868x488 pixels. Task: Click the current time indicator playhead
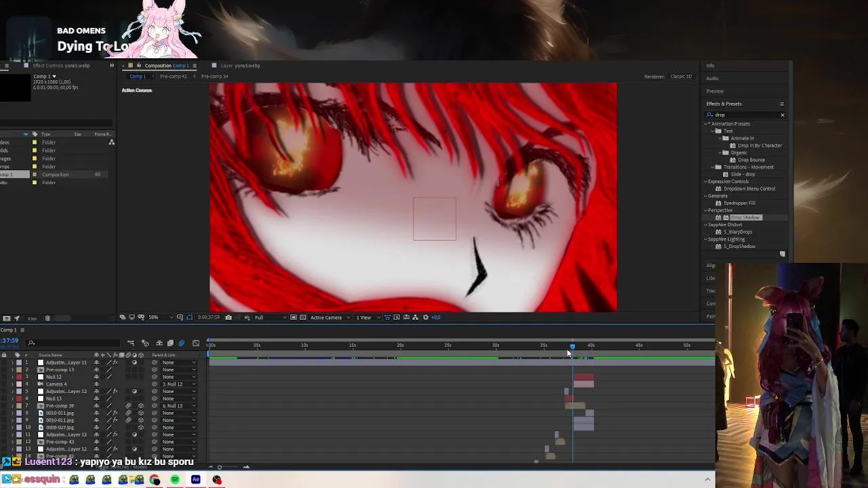pyautogui.click(x=572, y=346)
